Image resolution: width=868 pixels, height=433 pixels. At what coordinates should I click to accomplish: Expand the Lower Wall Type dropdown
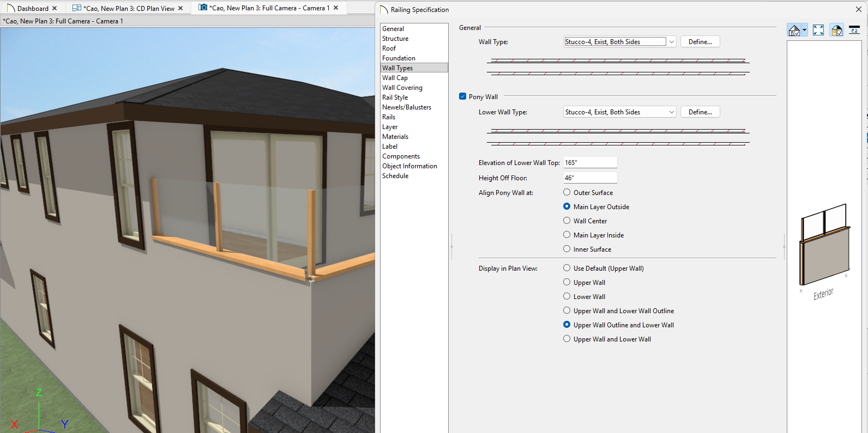pyautogui.click(x=672, y=112)
